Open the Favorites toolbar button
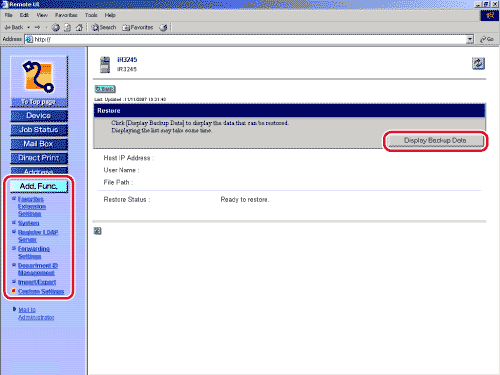 [x=137, y=27]
